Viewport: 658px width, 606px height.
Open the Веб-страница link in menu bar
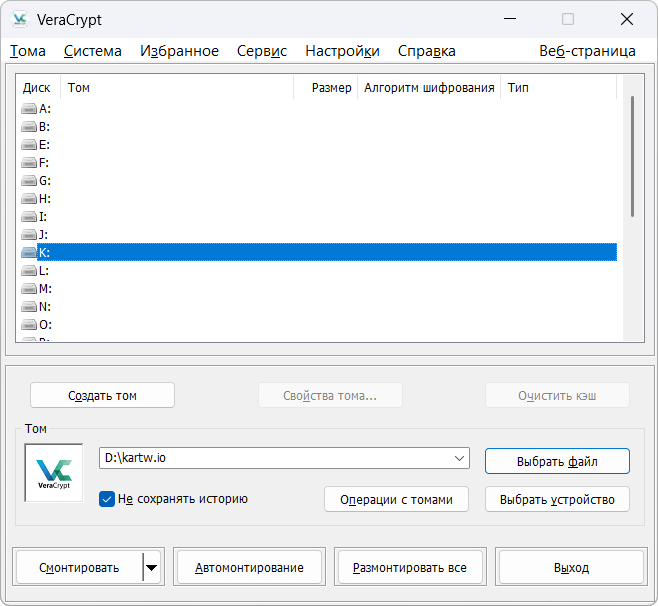pos(587,51)
